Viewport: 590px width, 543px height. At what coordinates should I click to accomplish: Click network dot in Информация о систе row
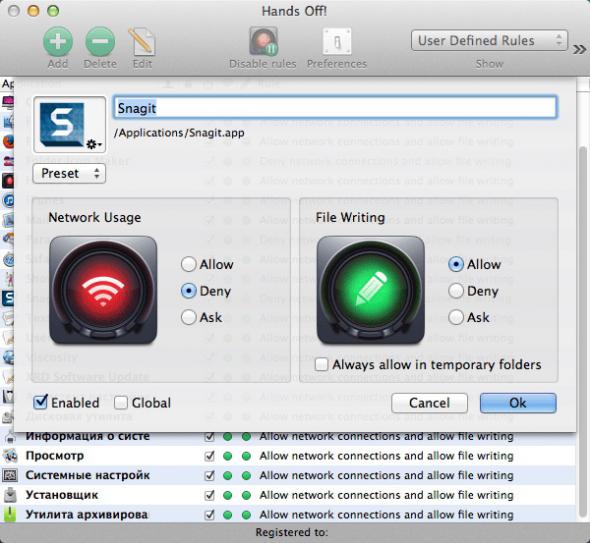click(x=227, y=437)
